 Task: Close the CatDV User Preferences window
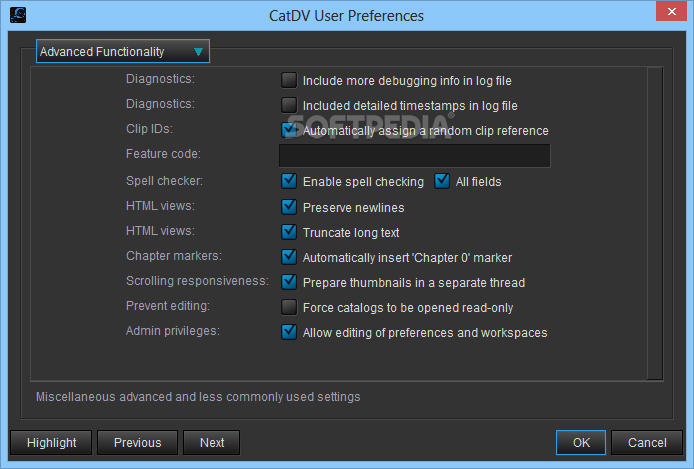tap(671, 12)
